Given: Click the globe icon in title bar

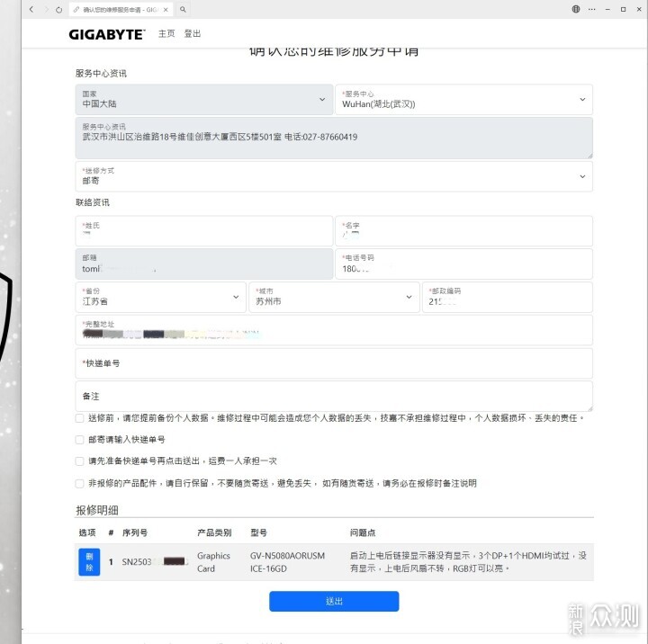Looking at the screenshot, I should pyautogui.click(x=576, y=9).
